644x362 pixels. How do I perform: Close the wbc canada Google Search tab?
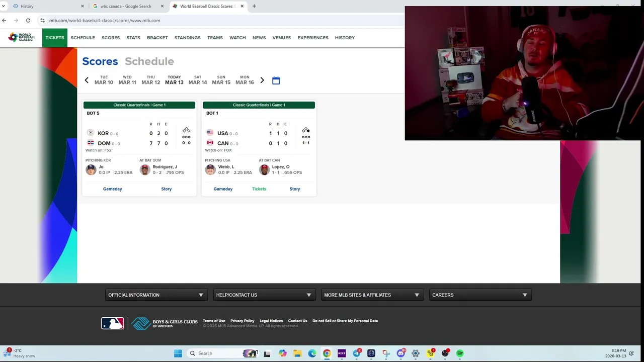[x=162, y=6]
